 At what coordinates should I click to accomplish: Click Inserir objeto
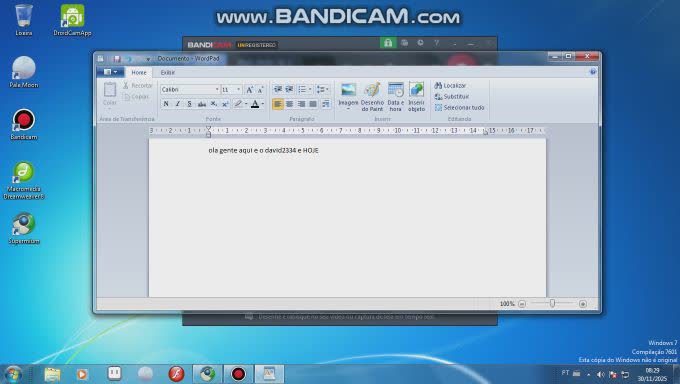[416, 97]
